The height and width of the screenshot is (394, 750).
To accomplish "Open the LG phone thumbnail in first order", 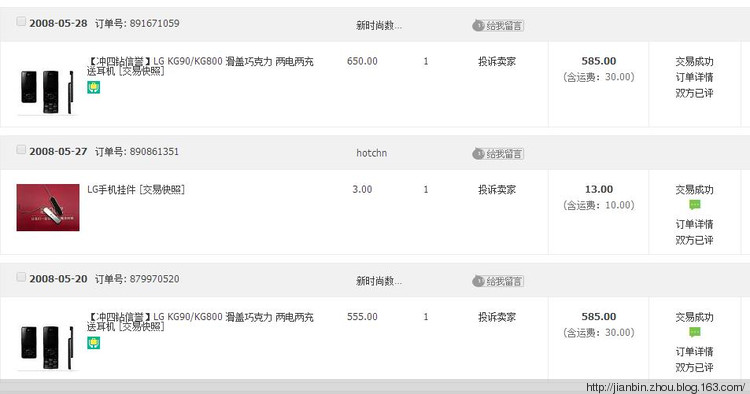I will [x=47, y=92].
